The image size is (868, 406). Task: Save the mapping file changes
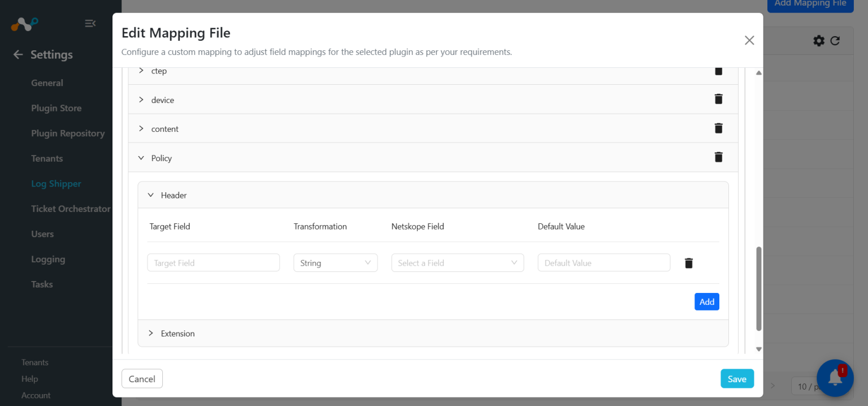[737, 379]
